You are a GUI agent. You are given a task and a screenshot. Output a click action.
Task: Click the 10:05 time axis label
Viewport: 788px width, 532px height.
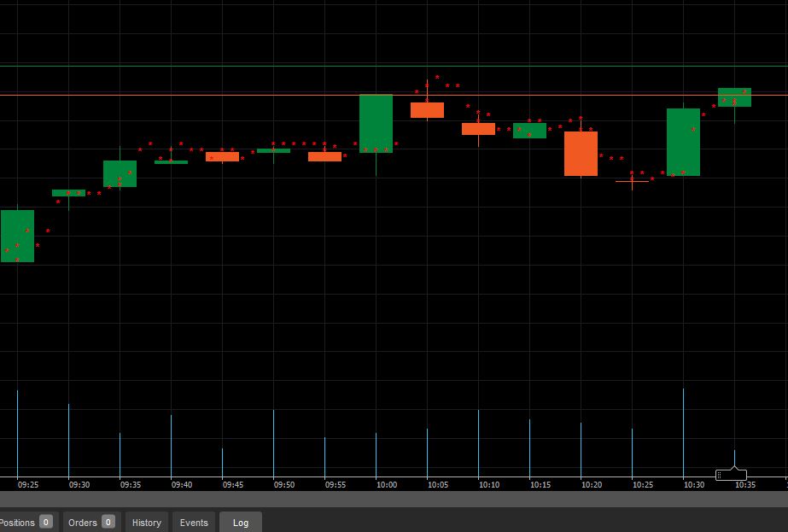[438, 485]
